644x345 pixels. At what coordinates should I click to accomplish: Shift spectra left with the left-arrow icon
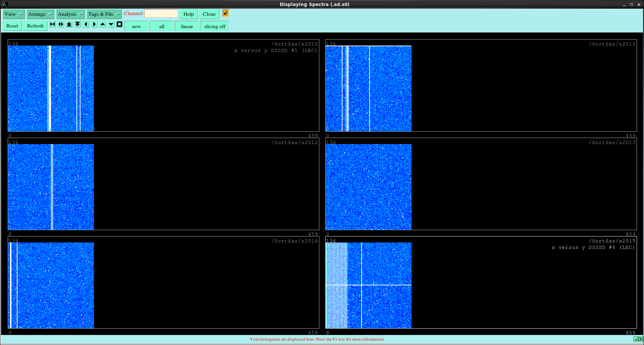tap(86, 24)
